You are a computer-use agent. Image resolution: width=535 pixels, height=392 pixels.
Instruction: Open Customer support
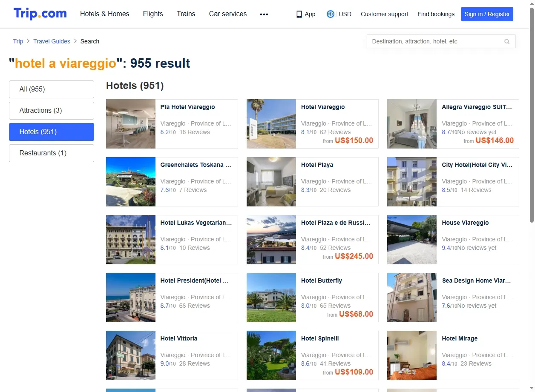pyautogui.click(x=384, y=14)
